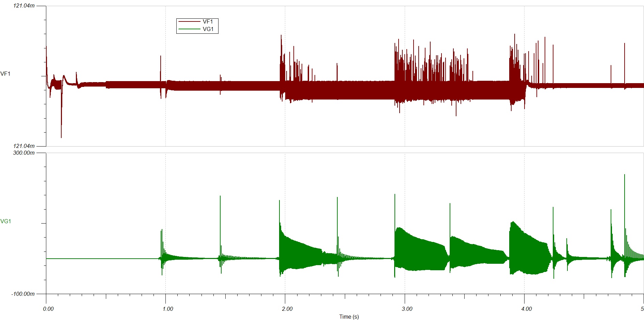Click the flat green VG1 baseline before 1.00 s
Viewport: 644px width, 320px height.
102,259
